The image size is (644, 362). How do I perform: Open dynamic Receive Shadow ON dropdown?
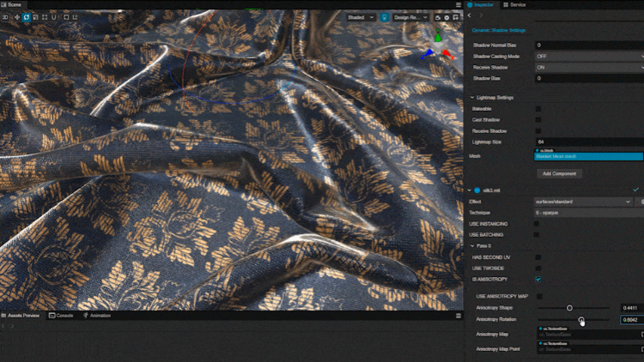[x=589, y=67]
